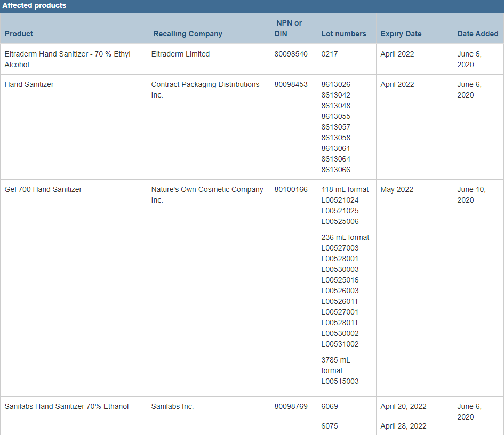The width and height of the screenshot is (504, 435).
Task: Select lot number 8613042
Action: (x=335, y=95)
